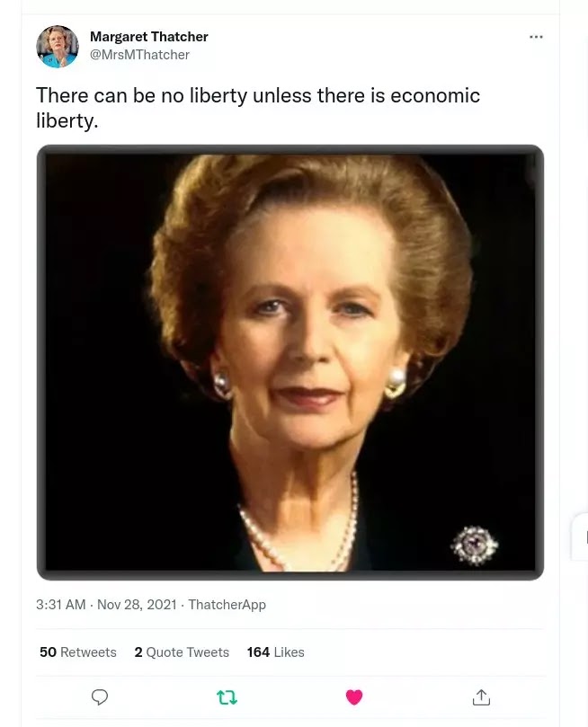This screenshot has width=588, height=727.
Task: Click the economic liberty tweet text
Action: coord(257,107)
